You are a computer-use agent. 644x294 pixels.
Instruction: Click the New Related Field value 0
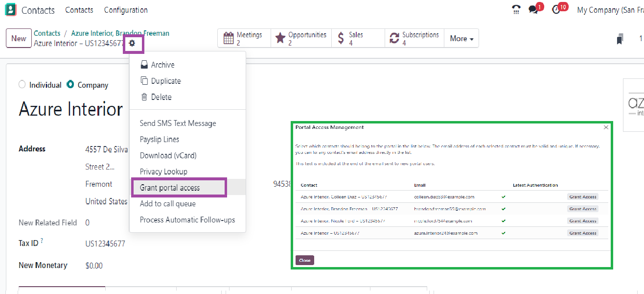88,222
